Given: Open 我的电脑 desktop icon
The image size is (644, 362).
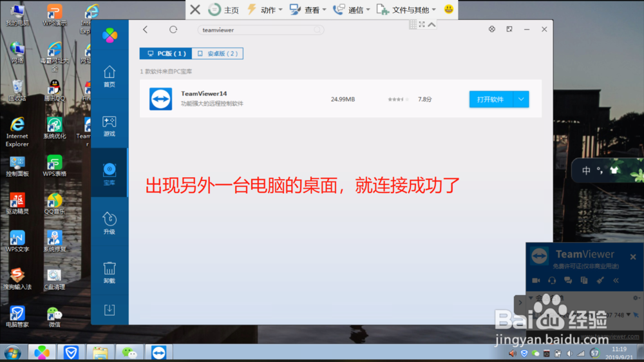Looking at the screenshot, I should [x=17, y=15].
